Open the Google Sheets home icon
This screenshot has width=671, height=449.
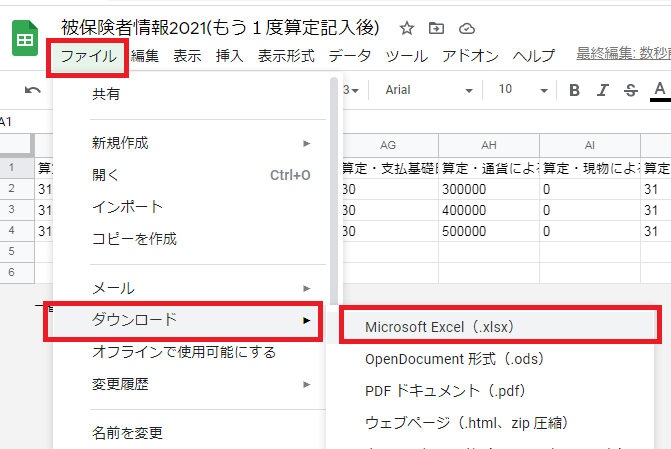pos(24,38)
